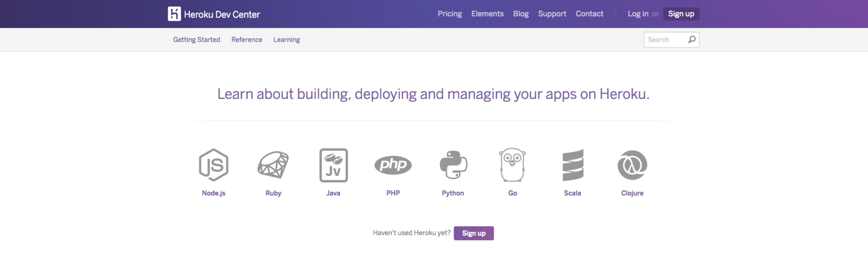
Task: Select the Ruby gem icon
Action: [273, 165]
